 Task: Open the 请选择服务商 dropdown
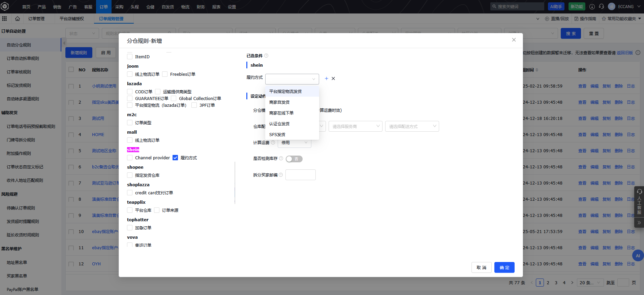(355, 126)
